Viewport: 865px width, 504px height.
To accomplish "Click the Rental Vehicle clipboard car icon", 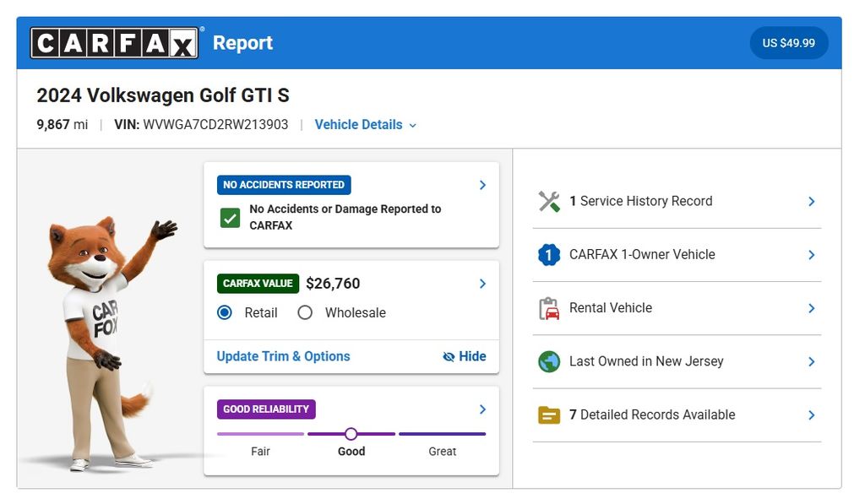I will click(x=549, y=308).
